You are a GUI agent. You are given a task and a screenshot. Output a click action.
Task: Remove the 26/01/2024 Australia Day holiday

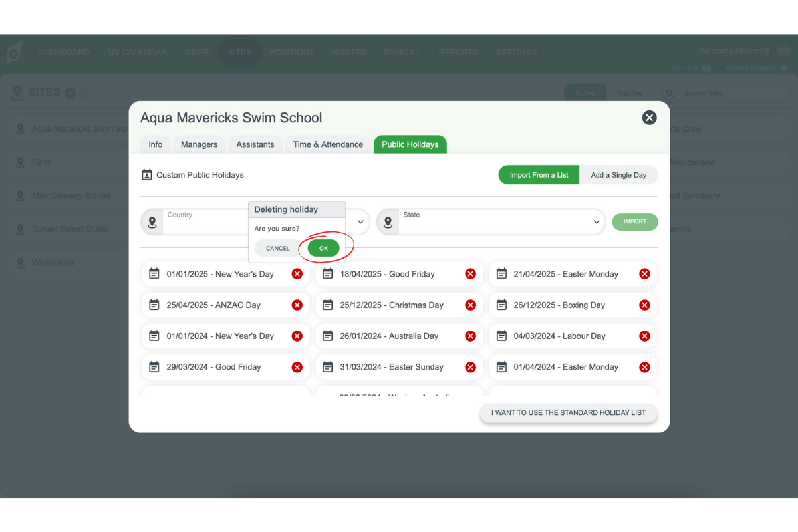(470, 336)
